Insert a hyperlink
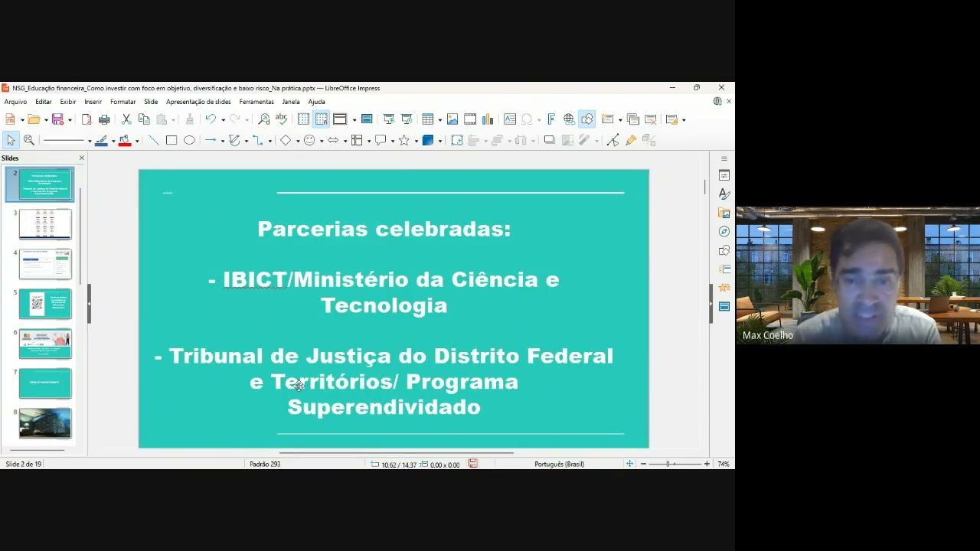 569,119
